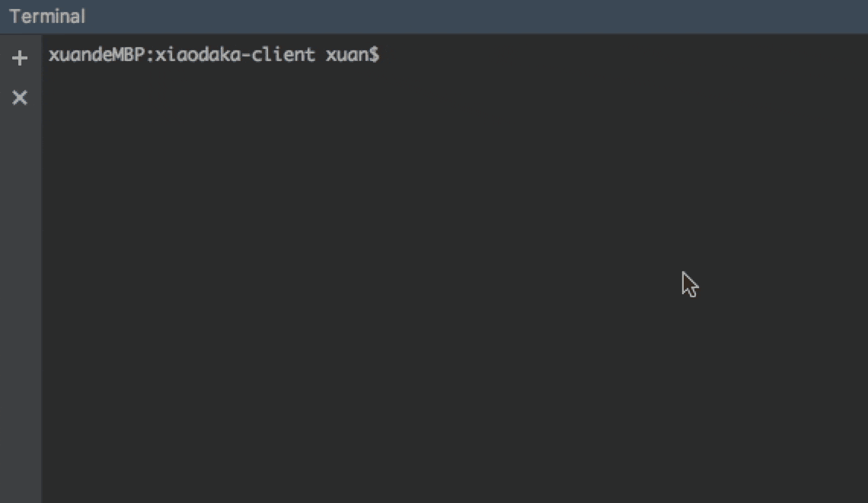Click the letters MBP in the hostname
The image size is (868, 503).
[129, 55]
